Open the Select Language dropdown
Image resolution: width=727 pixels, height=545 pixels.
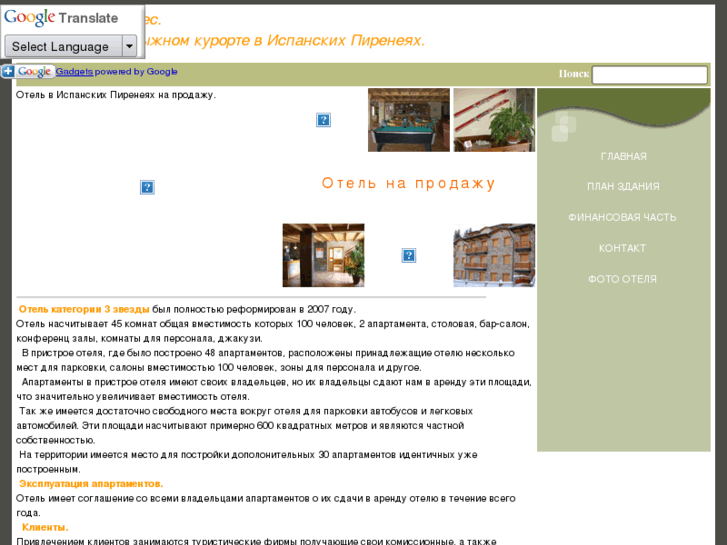point(70,46)
